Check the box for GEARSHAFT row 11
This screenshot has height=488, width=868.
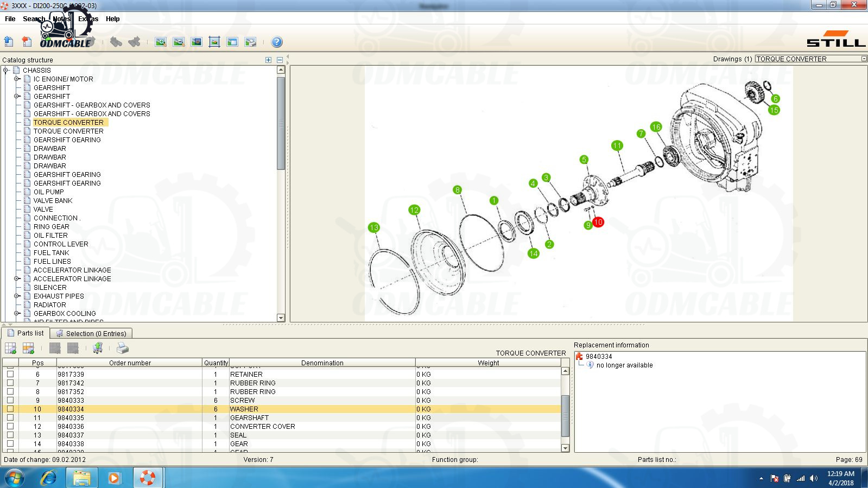(10, 417)
